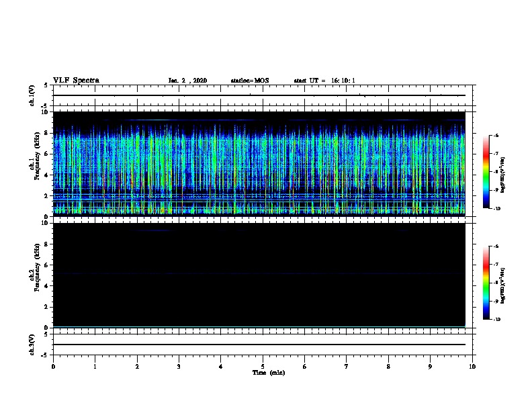Select the ch.2 'Frequency (kHz)' axis label
This screenshot has height=411, width=532.
pyautogui.click(x=37, y=267)
